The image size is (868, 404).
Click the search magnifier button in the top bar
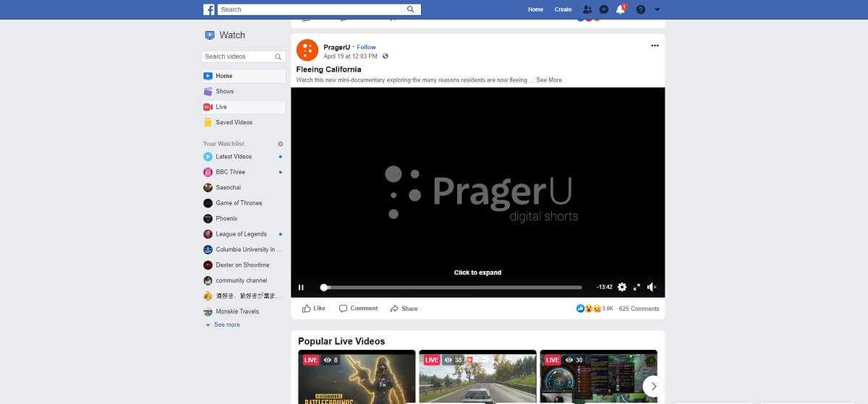pyautogui.click(x=411, y=9)
